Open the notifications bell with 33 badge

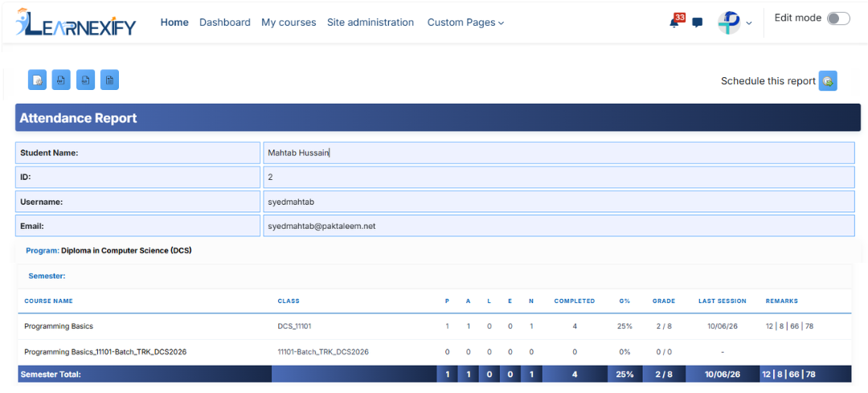[x=676, y=22]
